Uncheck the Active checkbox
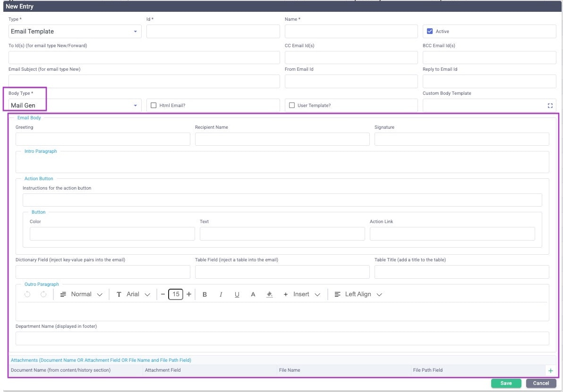Viewport: 563px width, 392px height. pyautogui.click(x=429, y=31)
